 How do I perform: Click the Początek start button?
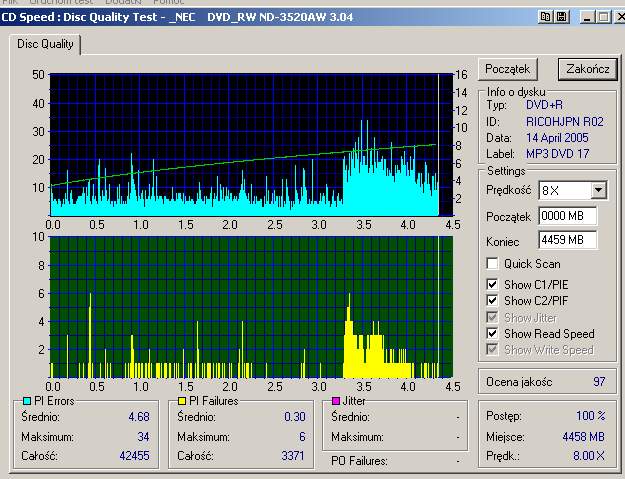click(x=507, y=69)
